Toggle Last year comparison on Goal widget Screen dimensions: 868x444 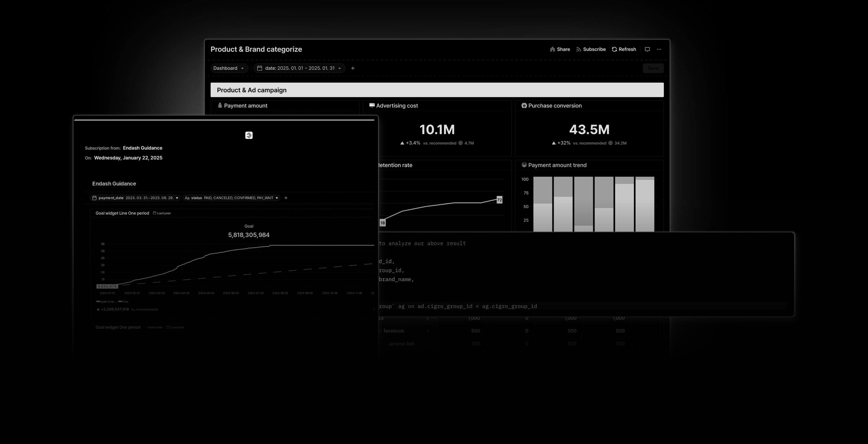coord(162,213)
